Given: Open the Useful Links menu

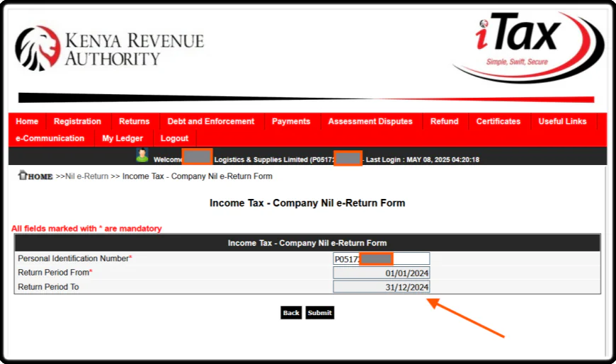Looking at the screenshot, I should point(563,122).
